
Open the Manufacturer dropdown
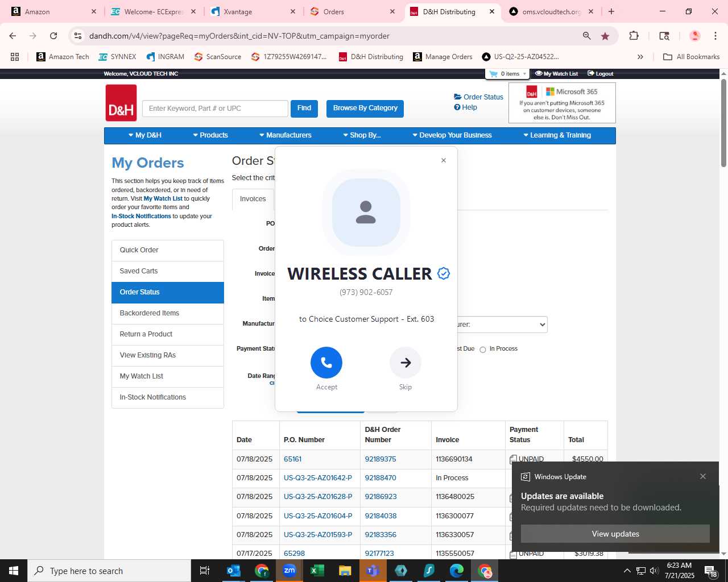[502, 325]
